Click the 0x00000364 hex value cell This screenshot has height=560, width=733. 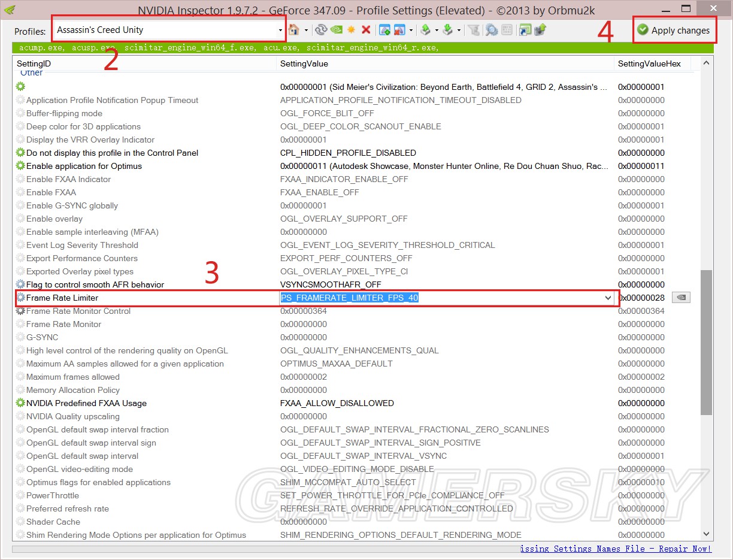[x=641, y=311]
